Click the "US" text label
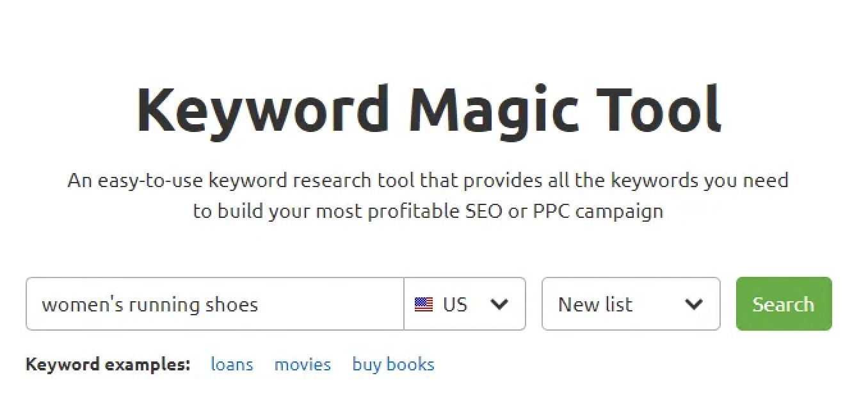The height and width of the screenshot is (405, 868). coord(455,304)
